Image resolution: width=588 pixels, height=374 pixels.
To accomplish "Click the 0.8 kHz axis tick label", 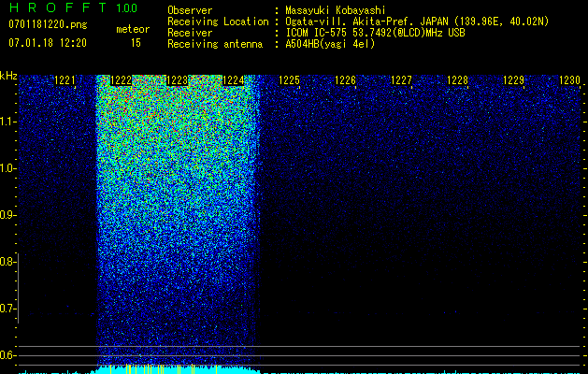I will (7, 262).
